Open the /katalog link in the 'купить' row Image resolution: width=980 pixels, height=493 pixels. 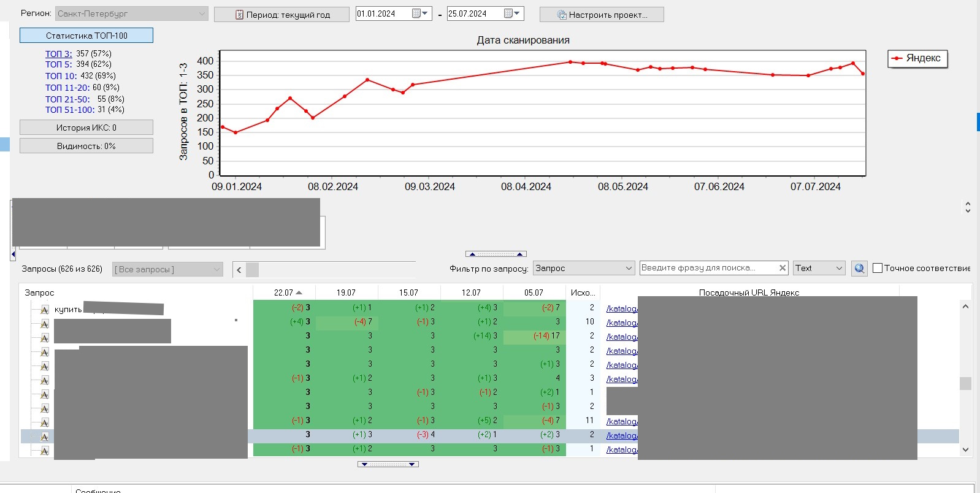622,308
